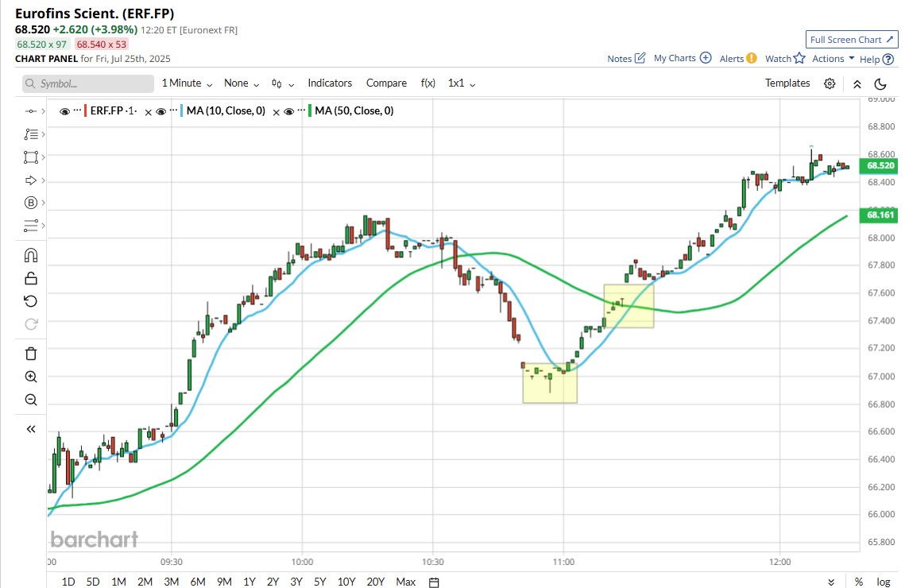Open the None dropdown
This screenshot has height=588, width=905.
pos(242,83)
